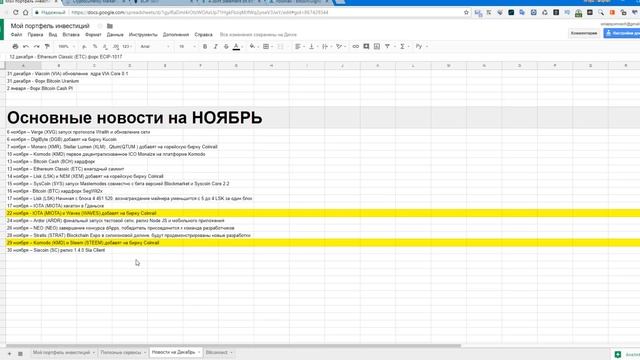Open the Вставка menu
The height and width of the screenshot is (360, 640).
point(71,35)
